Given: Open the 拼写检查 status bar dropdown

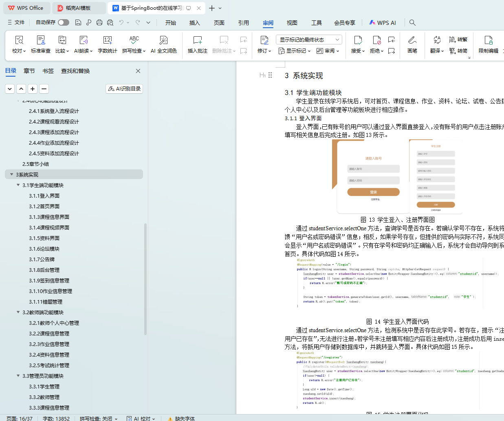Looking at the screenshot, I should tap(99, 418).
